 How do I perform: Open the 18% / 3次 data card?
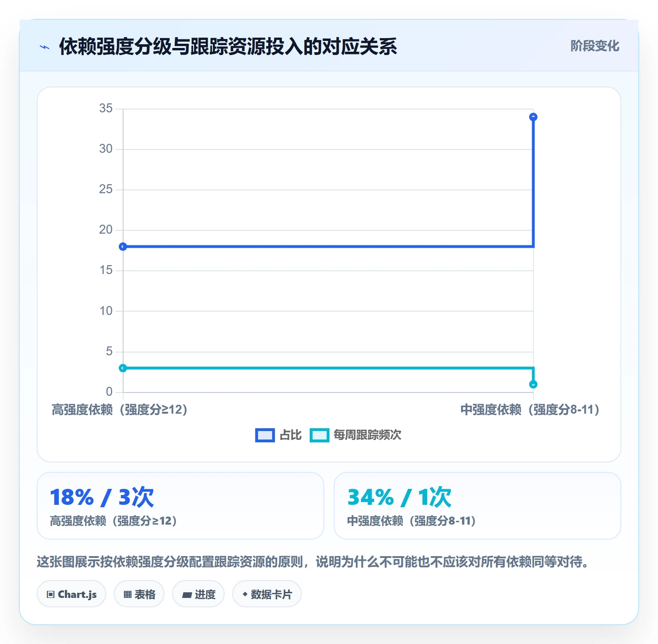coord(180,506)
